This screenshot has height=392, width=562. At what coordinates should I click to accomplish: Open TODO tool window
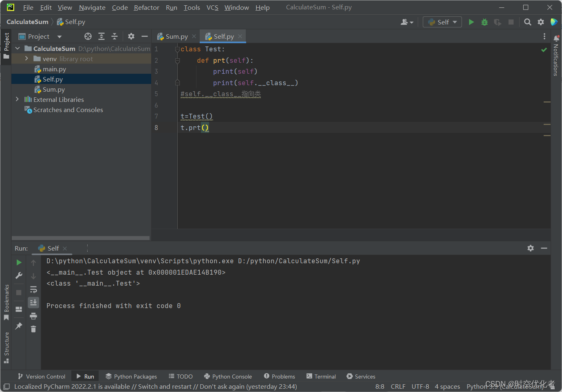coord(181,377)
